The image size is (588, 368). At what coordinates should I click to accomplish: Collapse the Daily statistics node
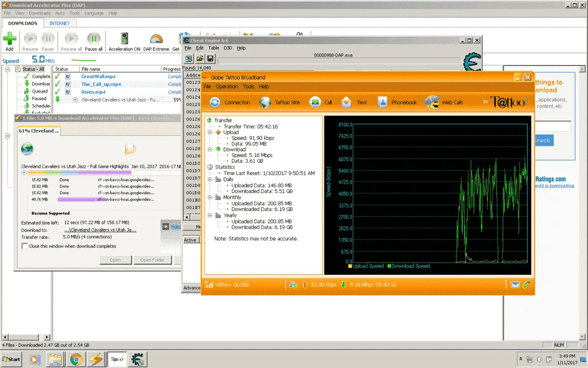tap(210, 180)
